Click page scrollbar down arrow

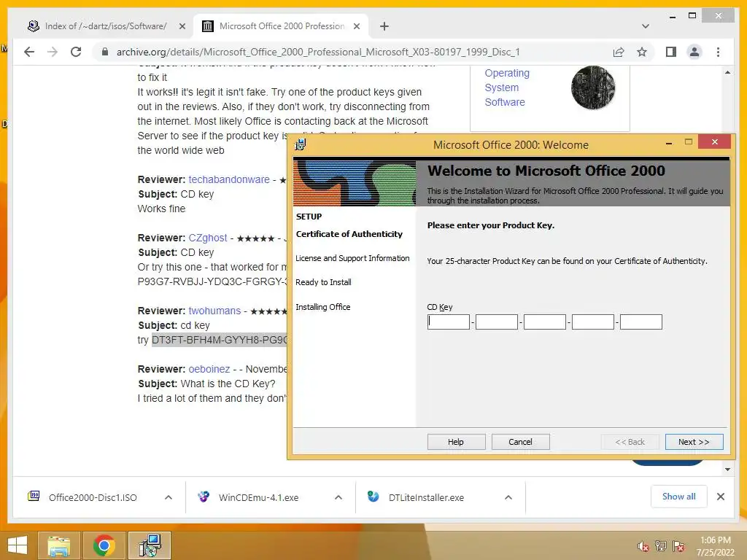[x=727, y=470]
